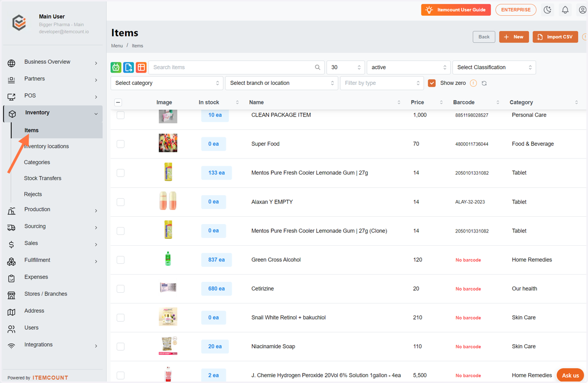Image resolution: width=588 pixels, height=383 pixels.
Task: Click the ENTERPRISE plan button
Action: pos(515,10)
